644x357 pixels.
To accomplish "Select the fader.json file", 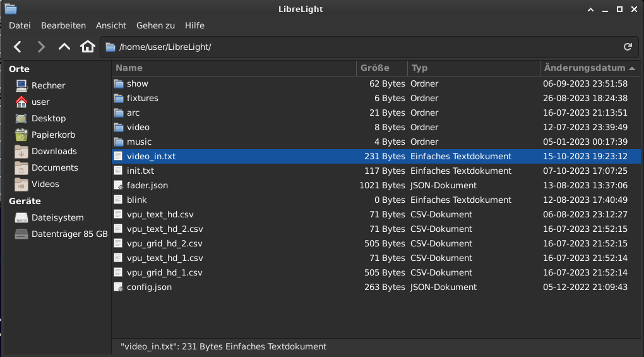I will [x=147, y=185].
